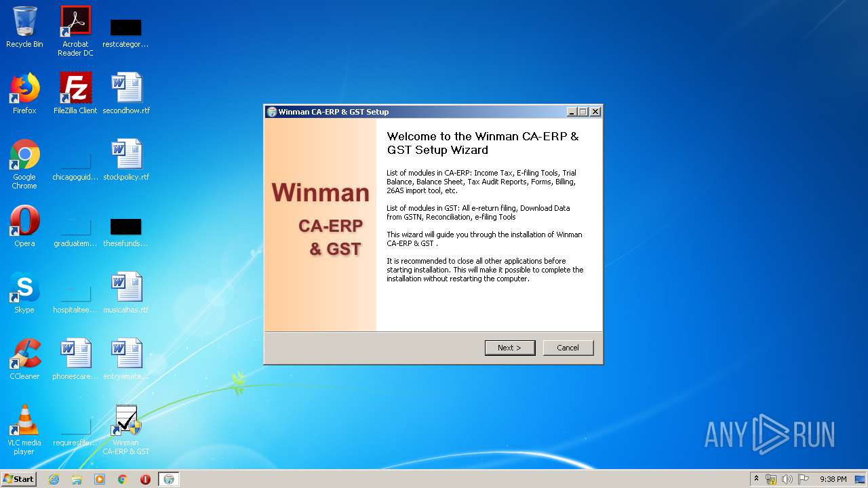Image resolution: width=868 pixels, height=488 pixels.
Task: Click the Next > button in setup wizard
Action: [510, 348]
